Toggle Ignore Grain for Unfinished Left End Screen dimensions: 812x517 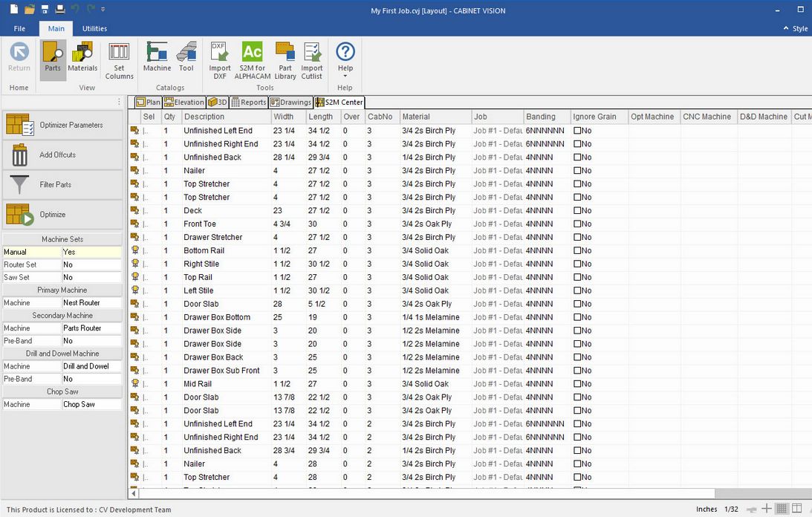point(577,131)
